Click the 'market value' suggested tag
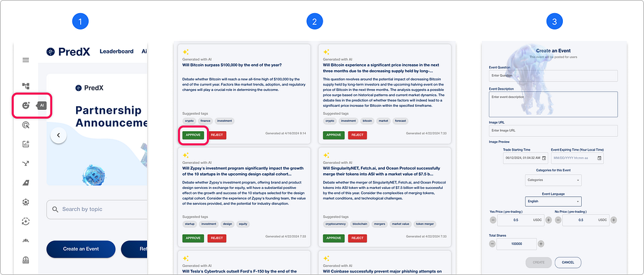 tap(399, 224)
